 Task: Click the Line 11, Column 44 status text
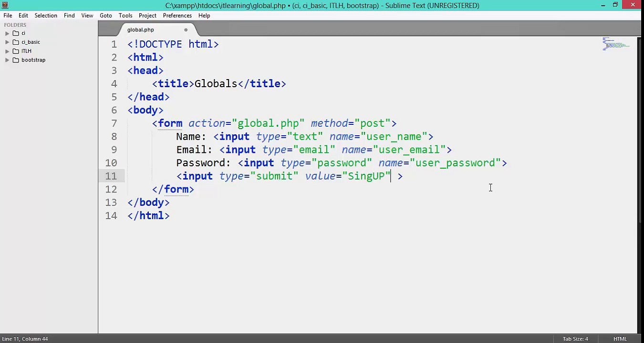(25, 339)
